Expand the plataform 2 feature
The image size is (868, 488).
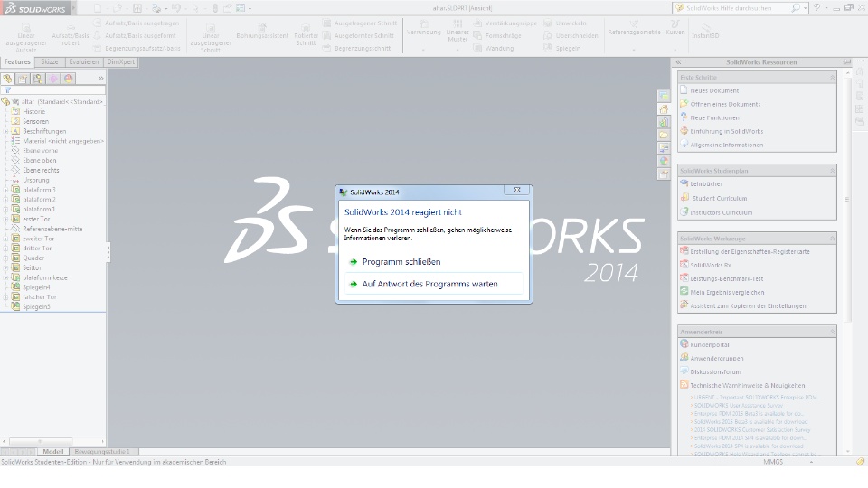tap(5, 199)
